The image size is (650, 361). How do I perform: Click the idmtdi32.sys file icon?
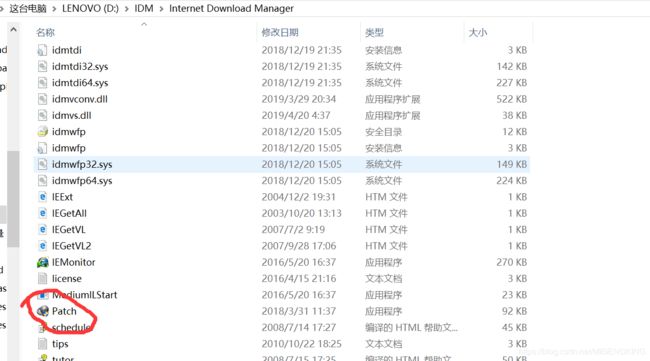[x=42, y=66]
